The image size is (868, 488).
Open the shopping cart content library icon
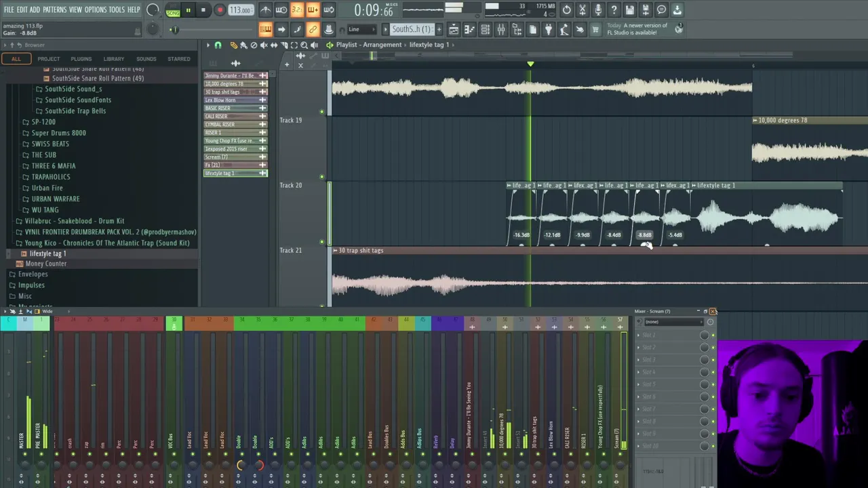(x=595, y=29)
